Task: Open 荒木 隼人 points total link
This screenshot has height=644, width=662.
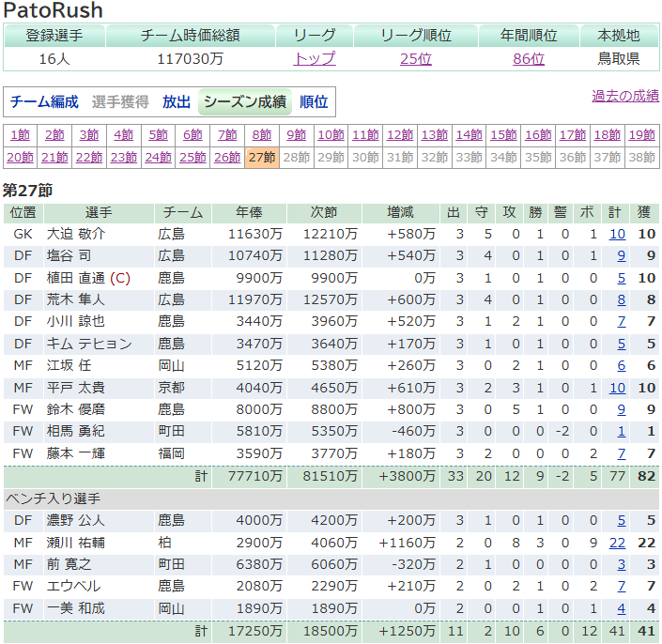Action: click(622, 300)
